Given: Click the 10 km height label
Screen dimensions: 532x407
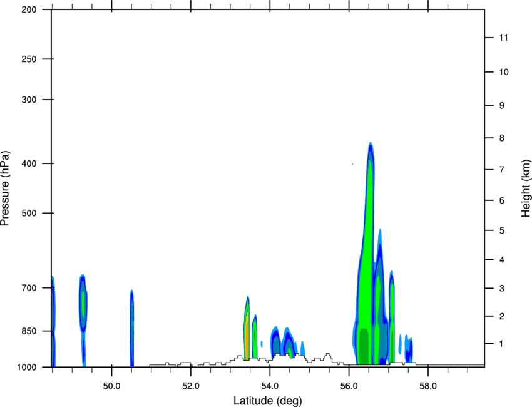Looking at the screenshot, I should pyautogui.click(x=504, y=72).
